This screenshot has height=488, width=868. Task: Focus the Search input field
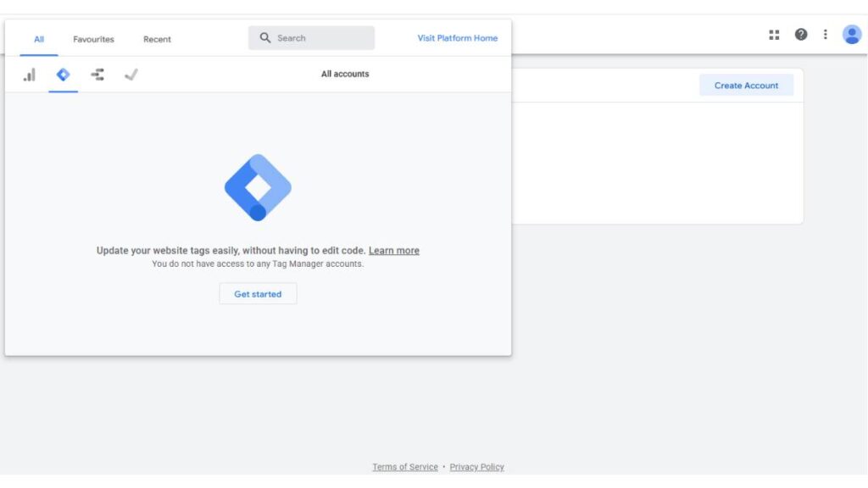[312, 37]
